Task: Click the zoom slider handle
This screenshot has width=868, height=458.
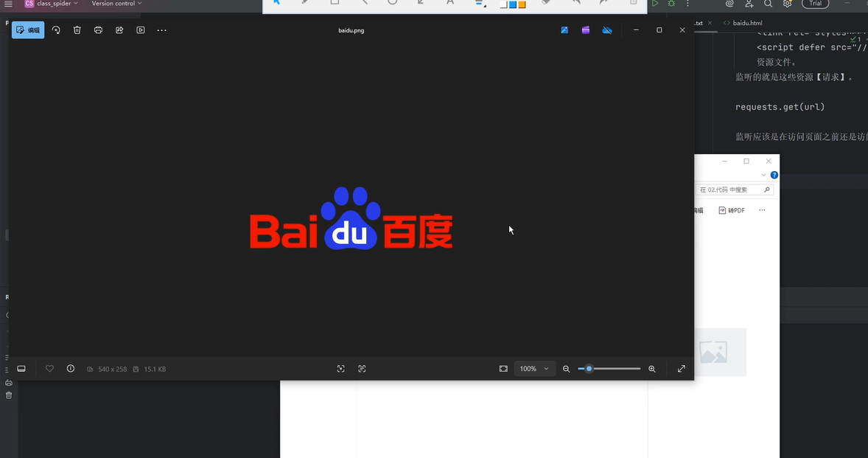Action: [x=589, y=369]
